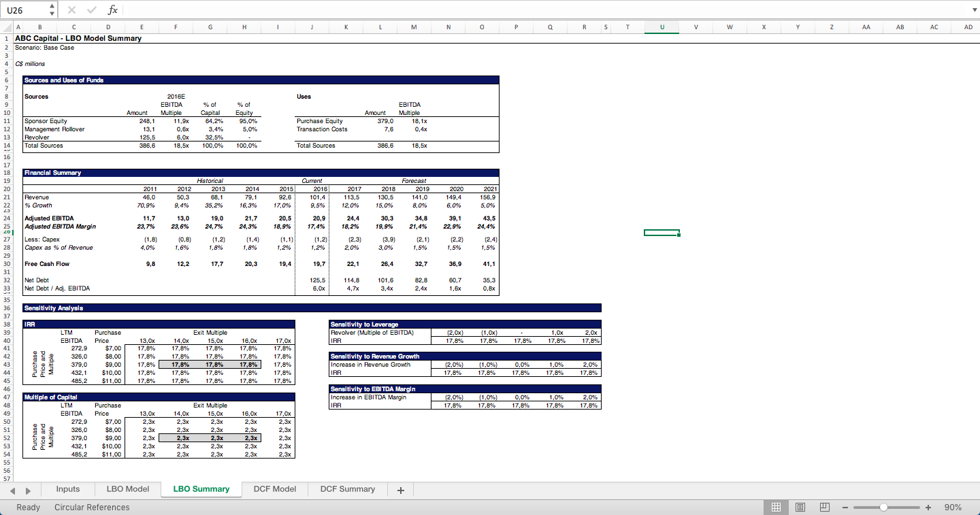The height and width of the screenshot is (515, 980).
Task: Select the Revolver (Multiple of EBITDA) label
Action: (372, 333)
